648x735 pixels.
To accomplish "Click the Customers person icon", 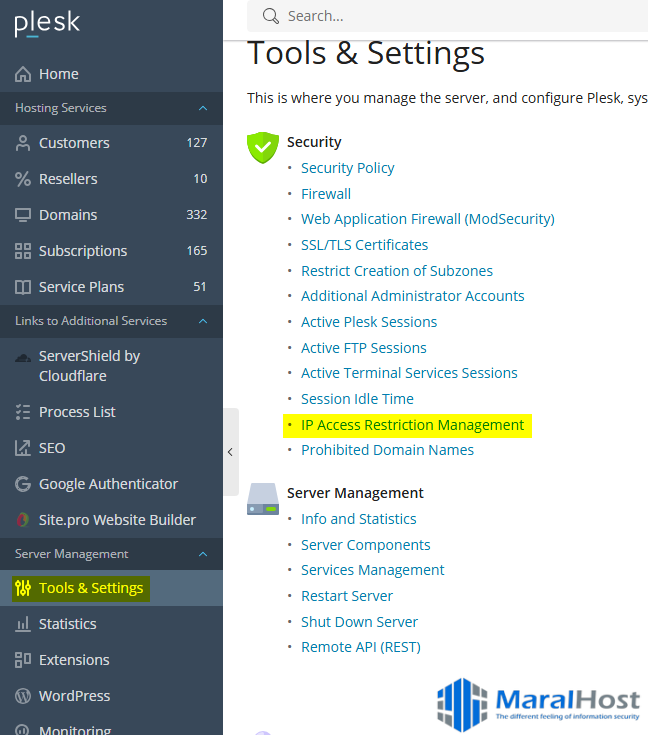I will [23, 143].
